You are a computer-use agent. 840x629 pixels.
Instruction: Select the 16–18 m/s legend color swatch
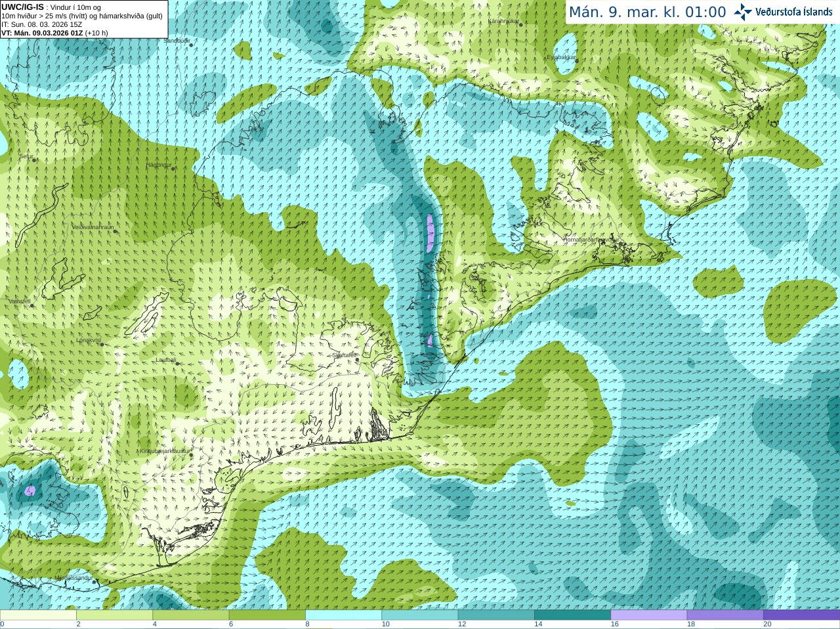[648, 615]
